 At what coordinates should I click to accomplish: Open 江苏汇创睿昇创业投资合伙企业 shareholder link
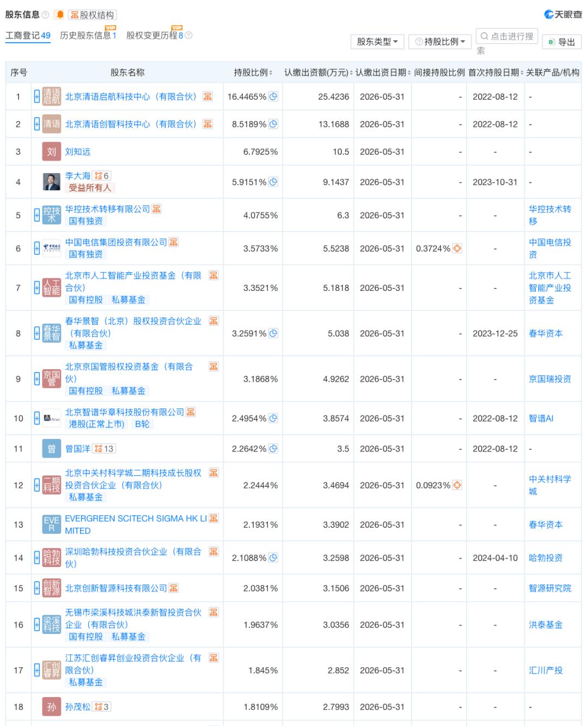tap(133, 664)
